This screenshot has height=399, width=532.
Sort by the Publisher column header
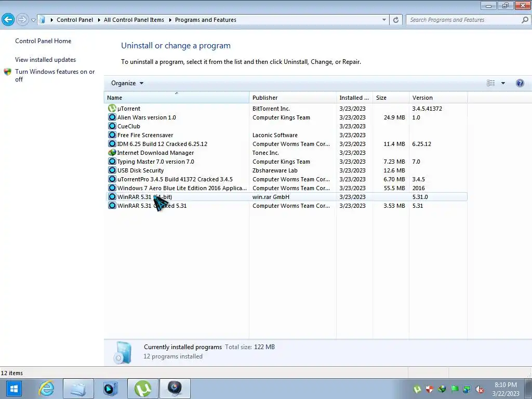click(293, 97)
